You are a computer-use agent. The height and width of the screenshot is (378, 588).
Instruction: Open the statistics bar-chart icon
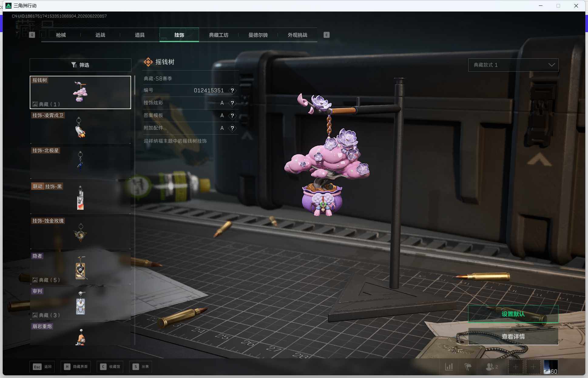click(449, 367)
